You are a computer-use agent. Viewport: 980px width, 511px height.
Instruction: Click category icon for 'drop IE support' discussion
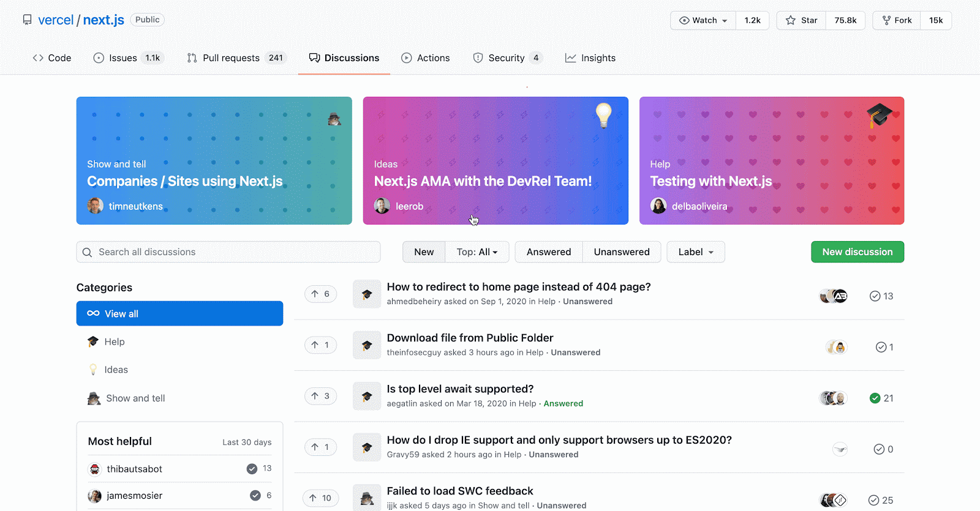coord(367,447)
